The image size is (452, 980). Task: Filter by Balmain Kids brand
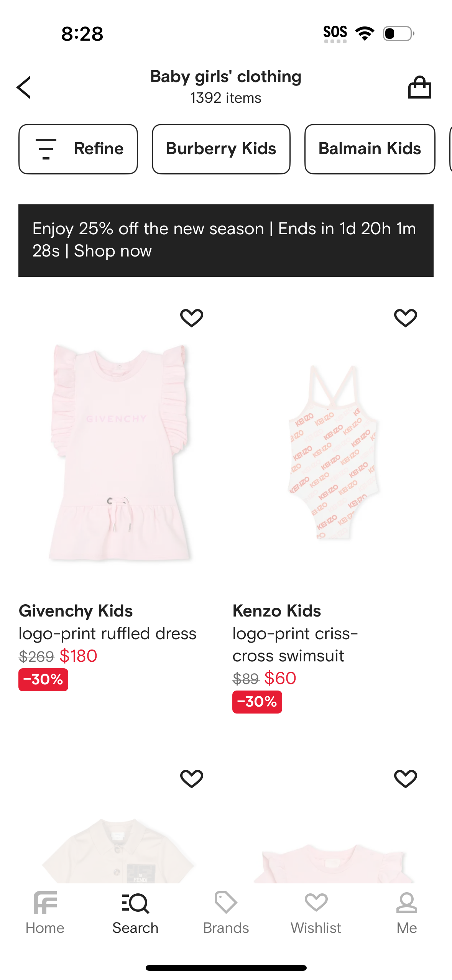tap(370, 149)
